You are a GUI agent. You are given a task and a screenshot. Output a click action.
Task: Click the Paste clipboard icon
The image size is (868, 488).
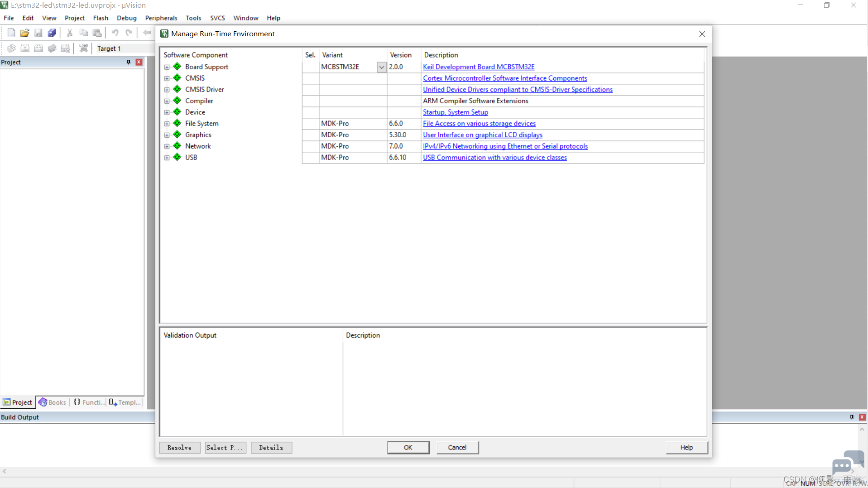pos(97,33)
